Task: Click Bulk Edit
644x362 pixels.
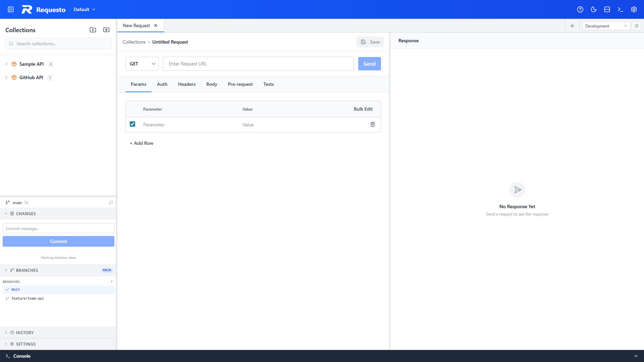Action: 363,109
